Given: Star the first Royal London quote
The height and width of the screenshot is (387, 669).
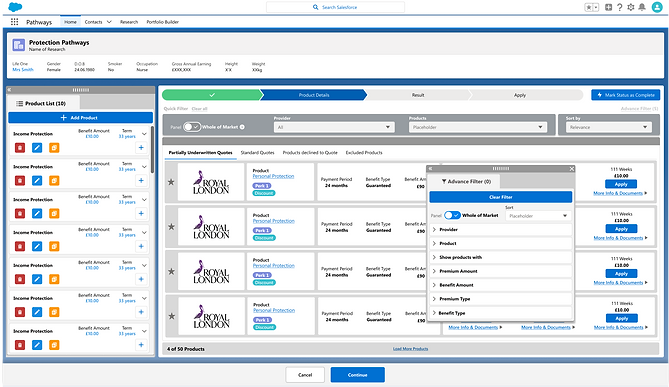Looking at the screenshot, I should 171,182.
